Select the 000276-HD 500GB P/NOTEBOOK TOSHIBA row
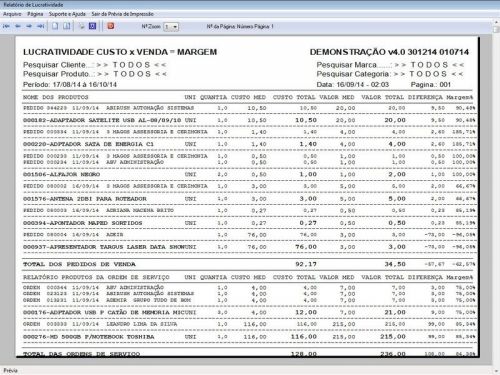This screenshot has width=500, height=375. pyautogui.click(x=249, y=337)
